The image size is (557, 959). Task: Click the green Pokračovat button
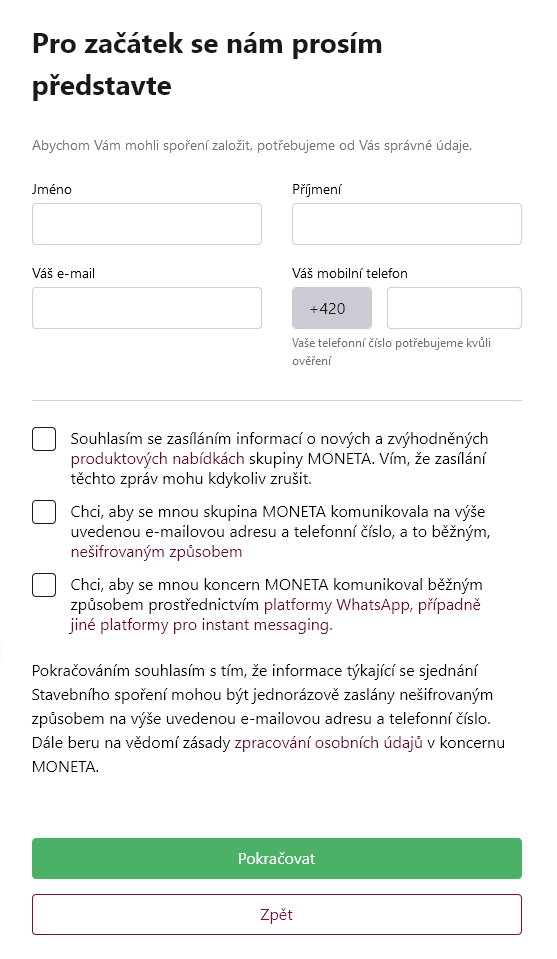[x=277, y=859]
